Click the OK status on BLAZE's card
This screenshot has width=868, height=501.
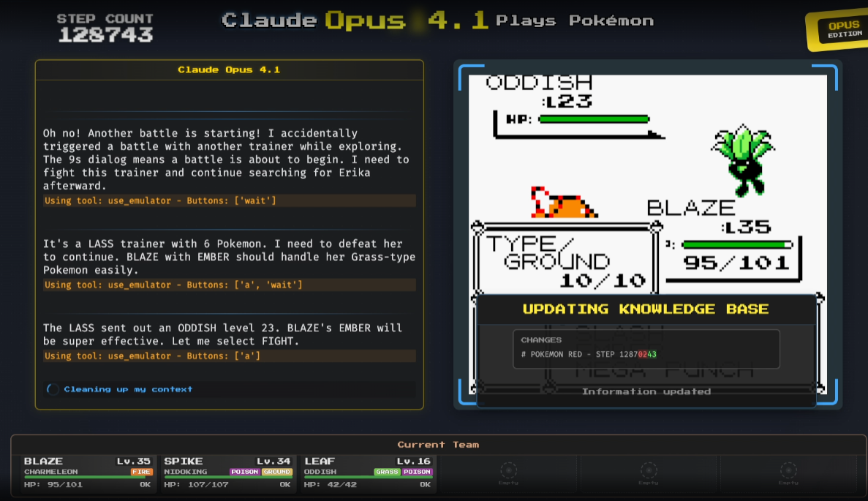click(x=145, y=484)
